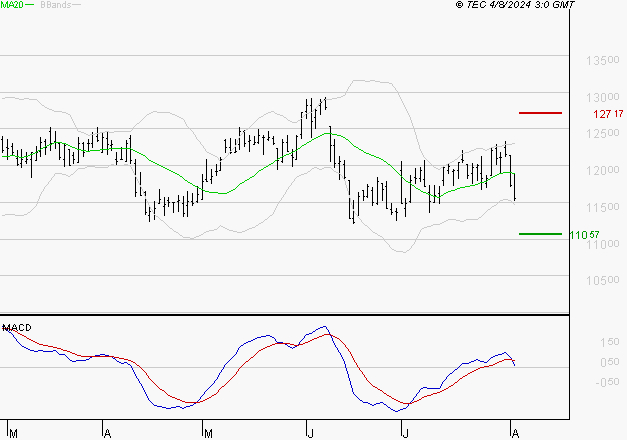Viewport: 627px width, 440px height.
Task: Click the first M month marker
Action: tap(13, 434)
